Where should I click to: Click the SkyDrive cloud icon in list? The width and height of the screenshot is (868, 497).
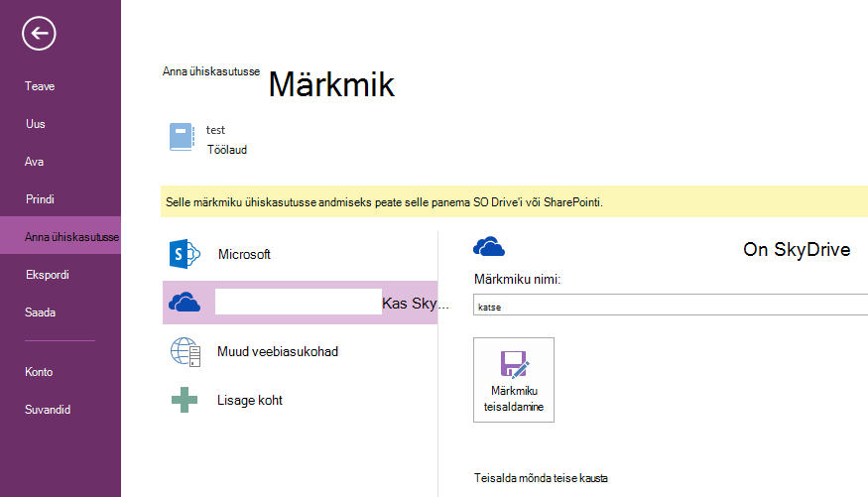[x=185, y=303]
